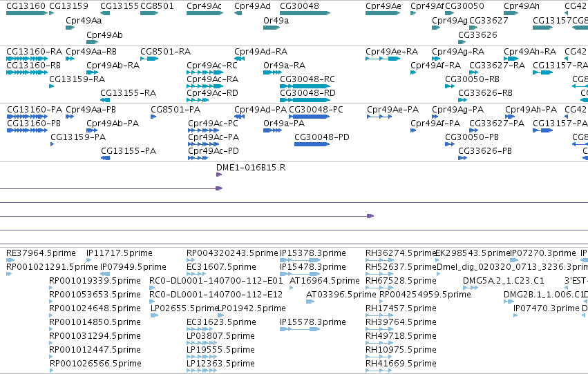Select transcript Cpr49Ab-RA

coord(113,66)
